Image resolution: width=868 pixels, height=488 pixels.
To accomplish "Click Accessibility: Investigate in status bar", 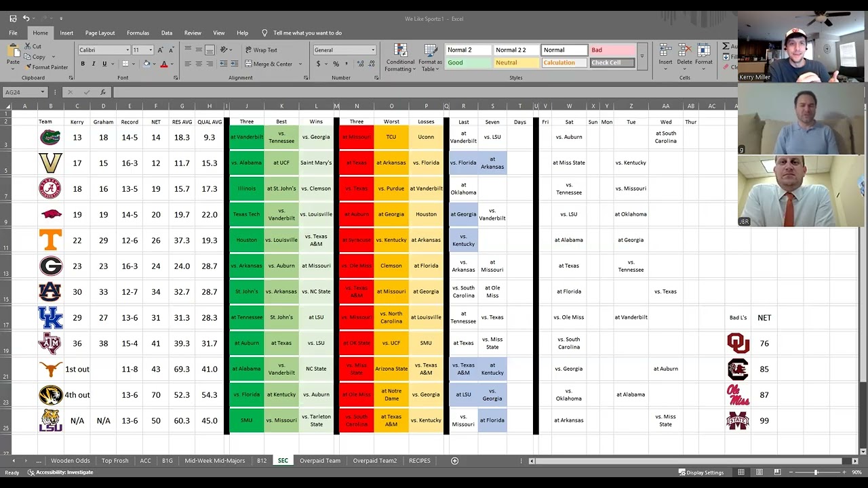I will (x=60, y=472).
